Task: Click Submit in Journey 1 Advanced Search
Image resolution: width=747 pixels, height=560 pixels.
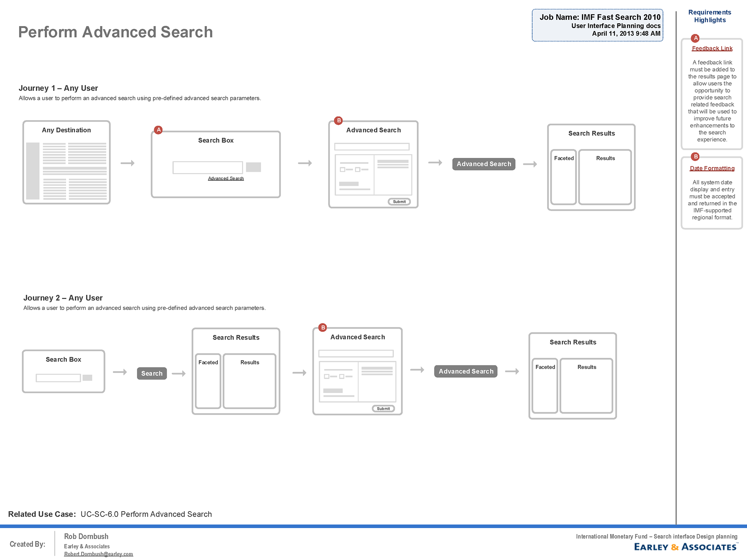Action: [399, 201]
